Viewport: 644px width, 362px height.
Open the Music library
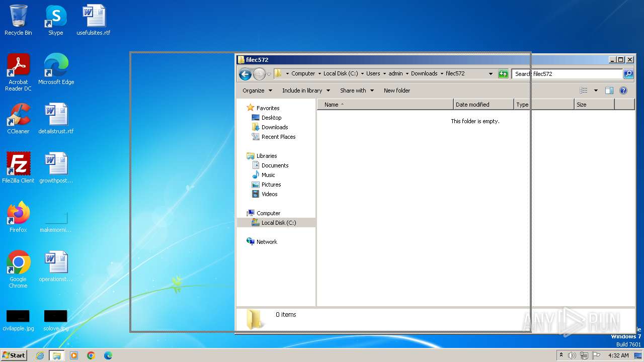(x=268, y=175)
